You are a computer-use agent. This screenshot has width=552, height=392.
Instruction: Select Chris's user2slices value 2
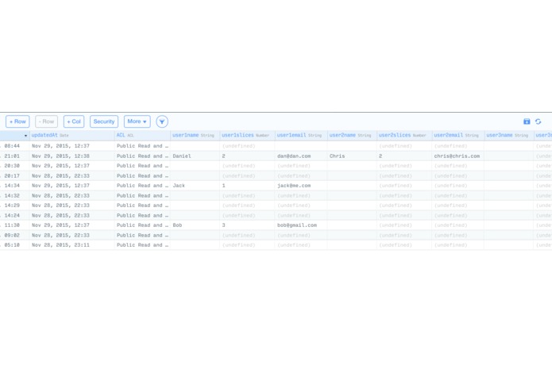click(404, 156)
